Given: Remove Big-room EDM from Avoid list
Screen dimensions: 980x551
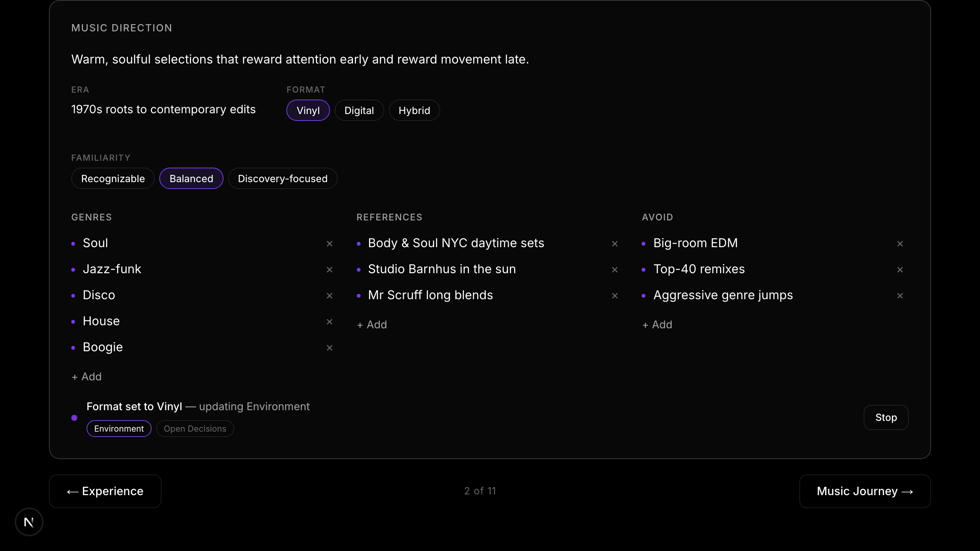Looking at the screenshot, I should coord(900,244).
